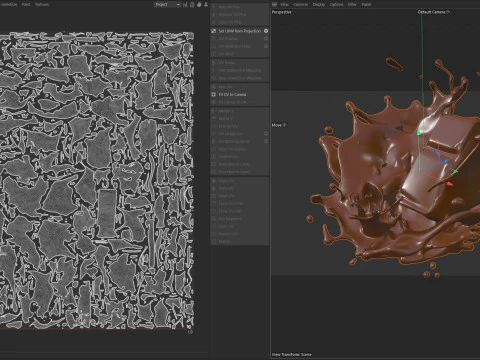This screenshot has width=480, height=360.
Task: Run Fit UV to Canvas command
Action: pos(232,94)
